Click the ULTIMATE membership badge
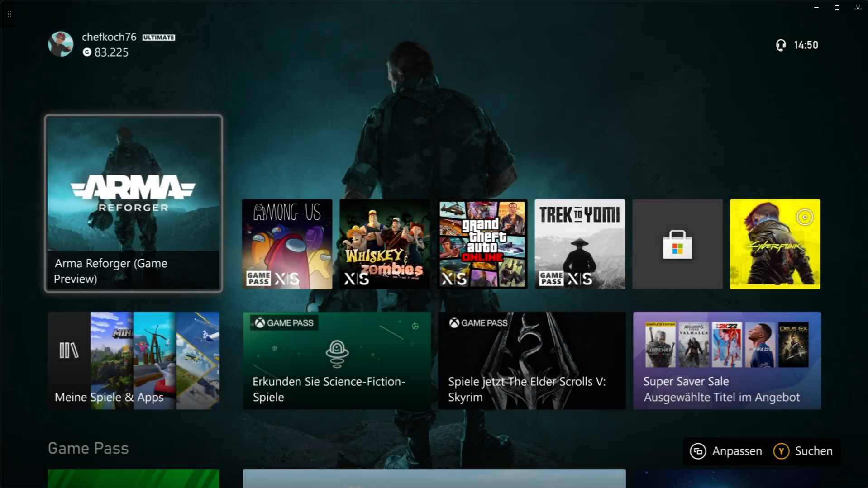Screen dimensions: 868x488 [x=159, y=38]
